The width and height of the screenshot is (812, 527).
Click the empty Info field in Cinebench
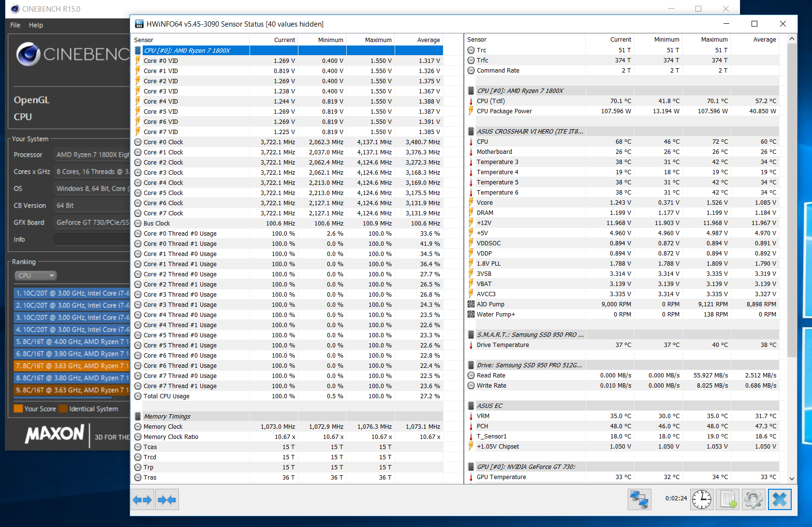click(x=91, y=239)
